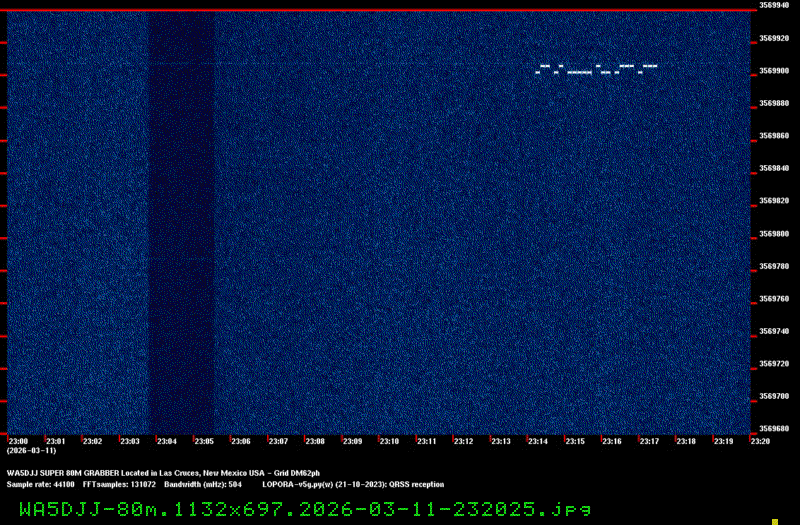Click the 3569720 frequency scale label

(x=774, y=364)
